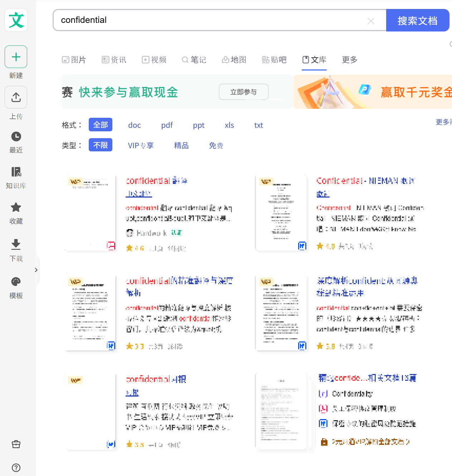Open Favorites (收藏) star icon
Viewport: 452px width, 476px height.
pyautogui.click(x=16, y=207)
